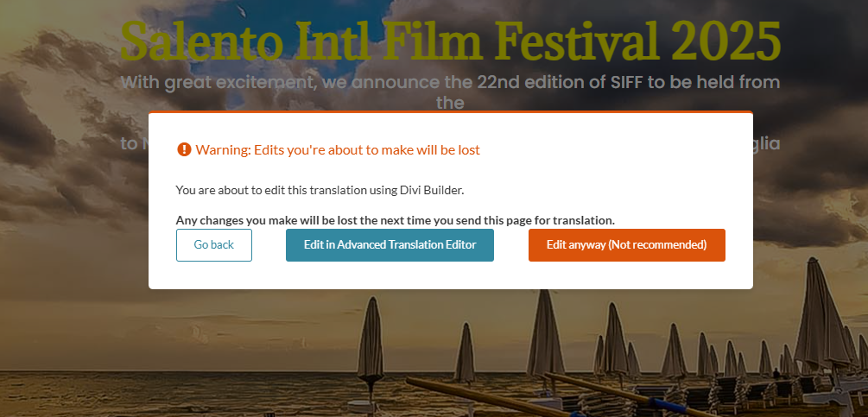This screenshot has width=868, height=417.
Task: Click the orange warning exclamation icon
Action: [x=184, y=149]
